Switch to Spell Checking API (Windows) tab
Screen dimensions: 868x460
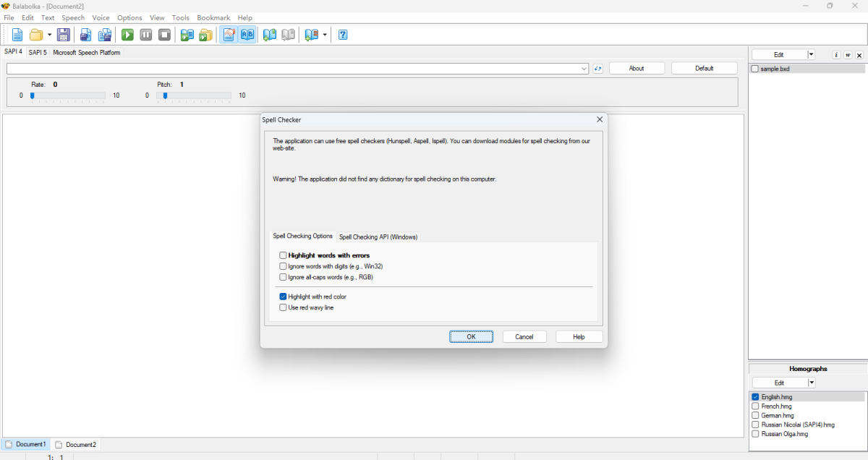pyautogui.click(x=378, y=237)
